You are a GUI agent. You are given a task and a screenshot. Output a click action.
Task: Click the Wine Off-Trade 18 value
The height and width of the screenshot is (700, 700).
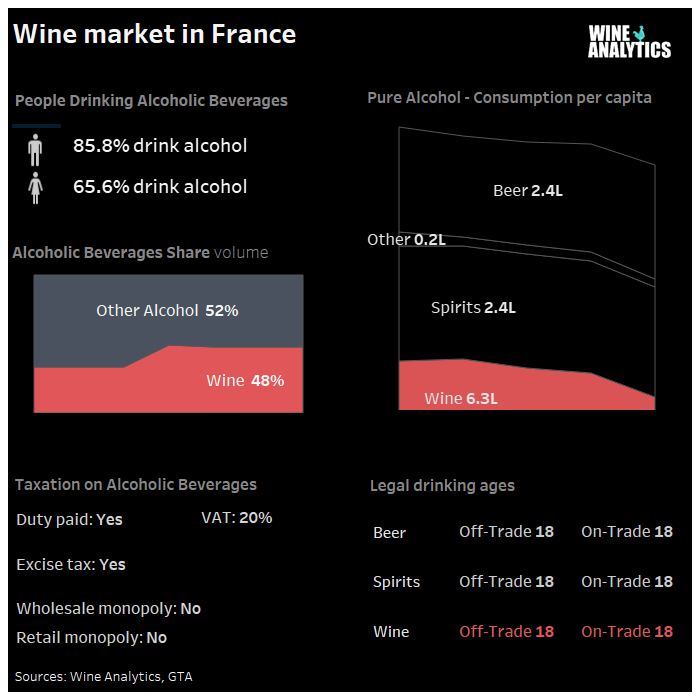point(506,632)
